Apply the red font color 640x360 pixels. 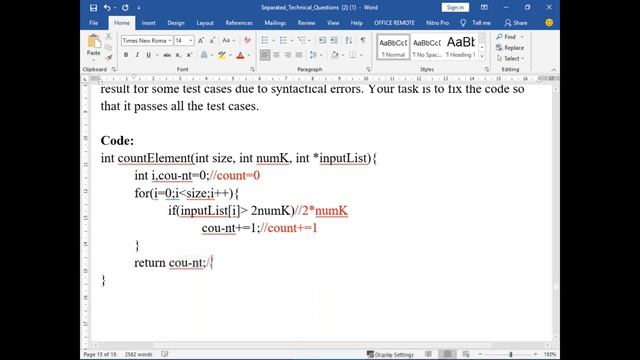click(240, 55)
